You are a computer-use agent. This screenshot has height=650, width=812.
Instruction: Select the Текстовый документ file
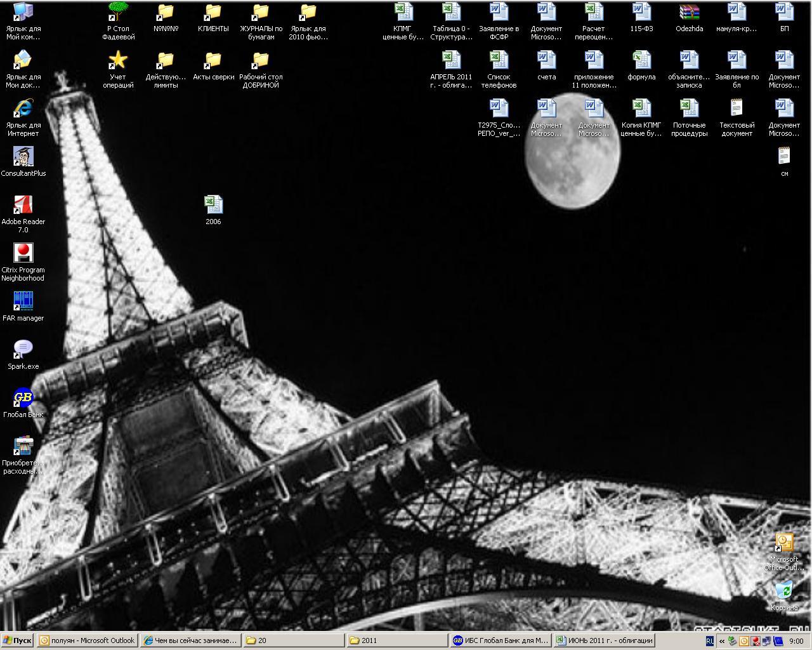click(737, 109)
